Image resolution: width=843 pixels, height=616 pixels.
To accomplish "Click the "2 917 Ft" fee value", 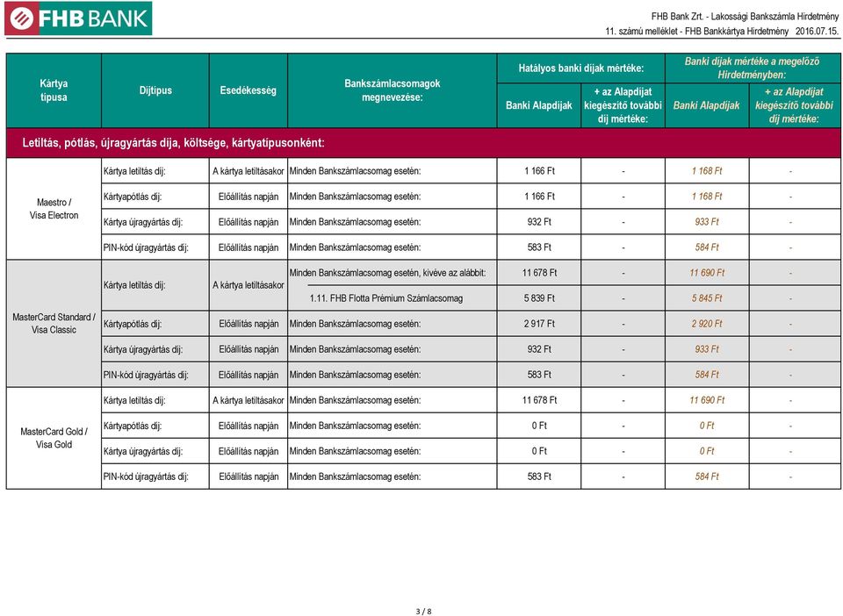I will pos(538,324).
